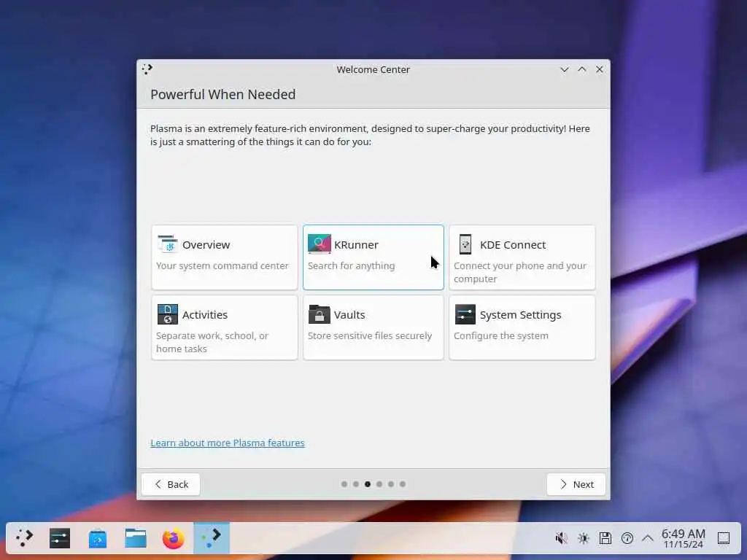
Task: Minimize the Welcome Center window
Action: (565, 69)
